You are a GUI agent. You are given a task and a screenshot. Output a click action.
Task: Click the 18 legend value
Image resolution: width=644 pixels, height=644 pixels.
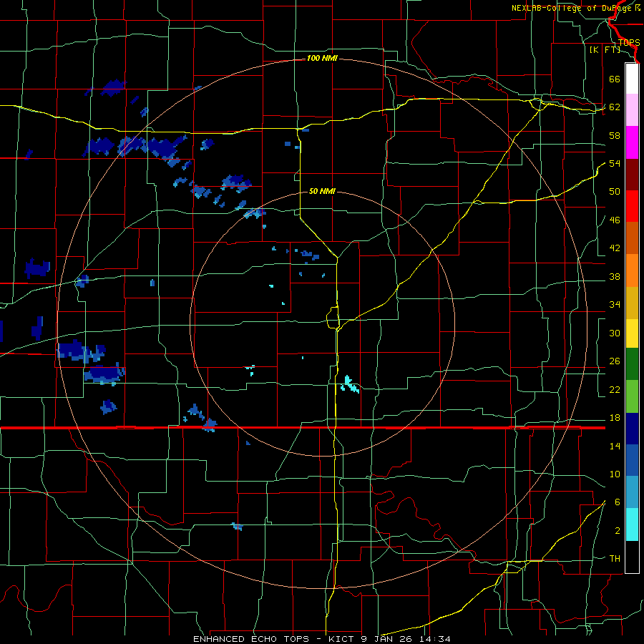pos(615,418)
